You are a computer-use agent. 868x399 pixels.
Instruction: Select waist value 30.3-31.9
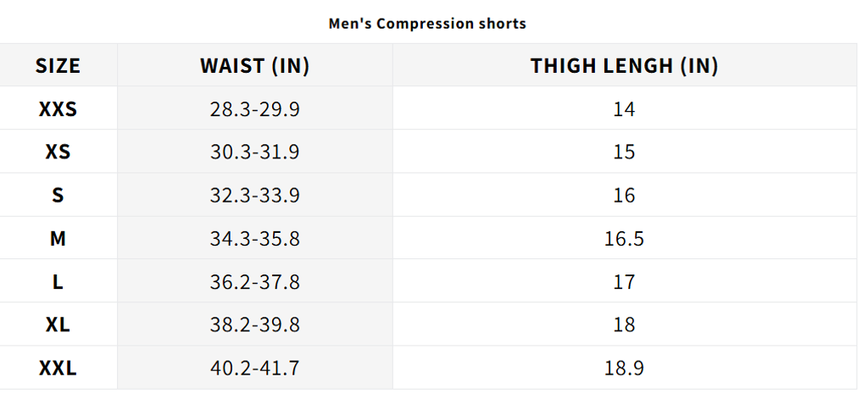(255, 152)
